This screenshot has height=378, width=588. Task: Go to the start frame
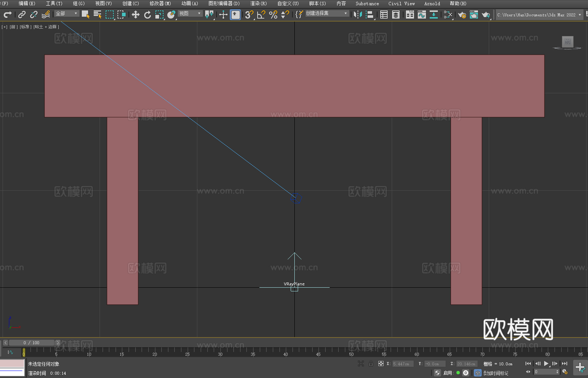pyautogui.click(x=528, y=364)
